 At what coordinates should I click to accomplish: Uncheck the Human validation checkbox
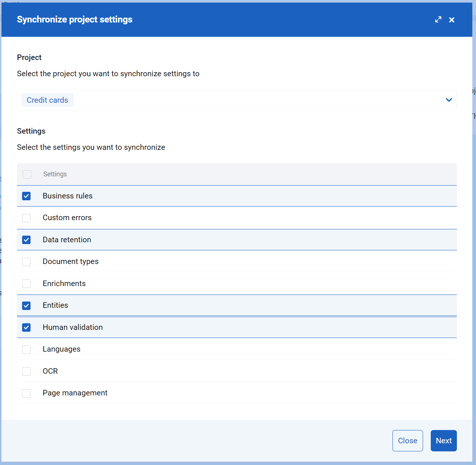[26, 327]
